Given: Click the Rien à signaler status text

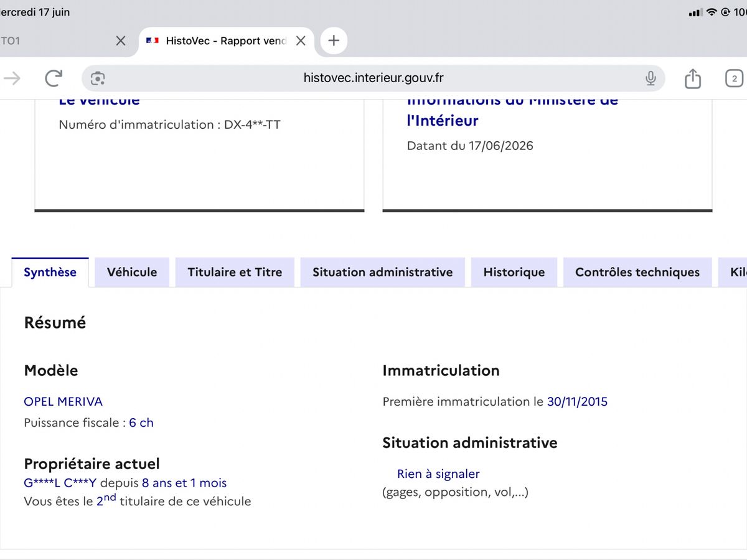Looking at the screenshot, I should point(438,474).
